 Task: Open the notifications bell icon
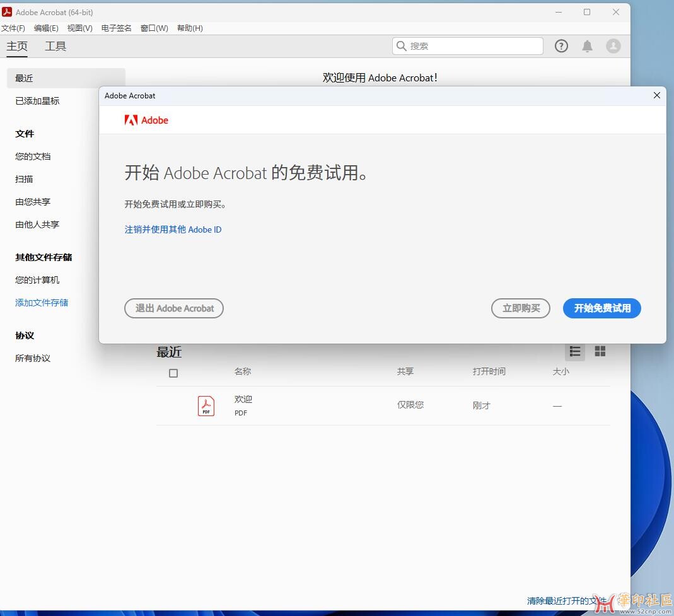pyautogui.click(x=587, y=46)
